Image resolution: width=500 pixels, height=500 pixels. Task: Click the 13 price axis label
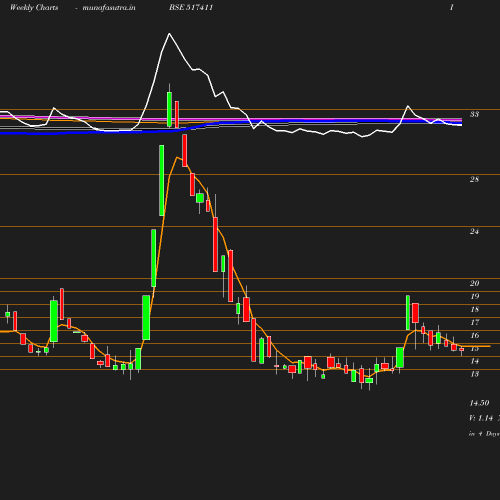474,374
